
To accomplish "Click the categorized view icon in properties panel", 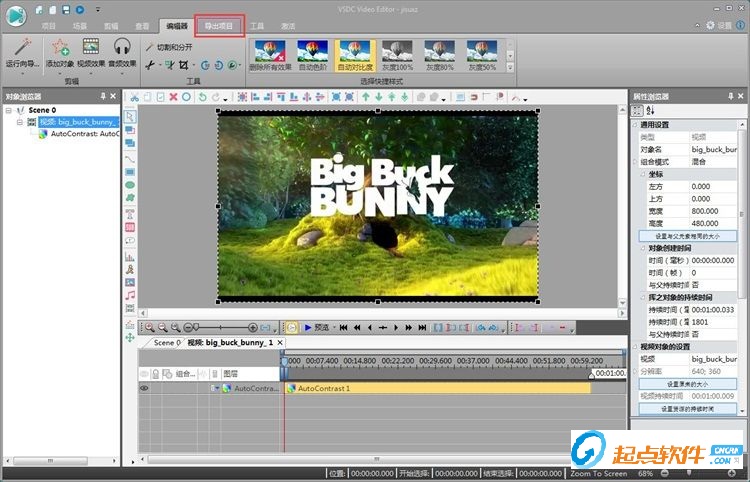I will [x=638, y=110].
